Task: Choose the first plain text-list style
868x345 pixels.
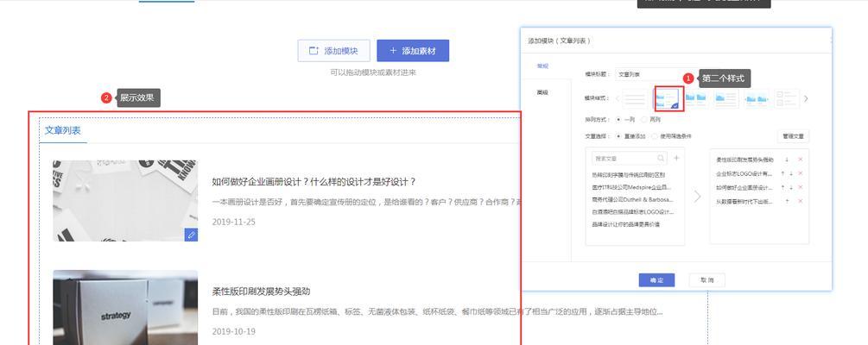Action: (x=636, y=99)
